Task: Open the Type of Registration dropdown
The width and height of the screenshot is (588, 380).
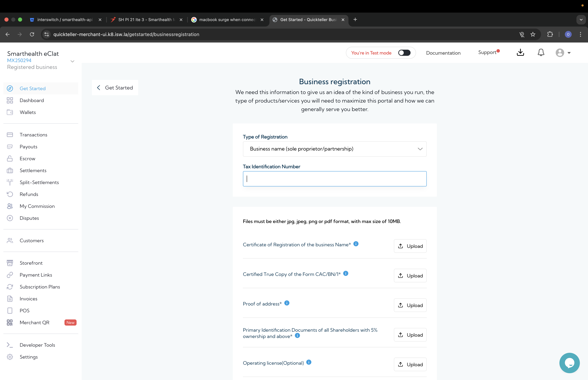Action: click(335, 149)
